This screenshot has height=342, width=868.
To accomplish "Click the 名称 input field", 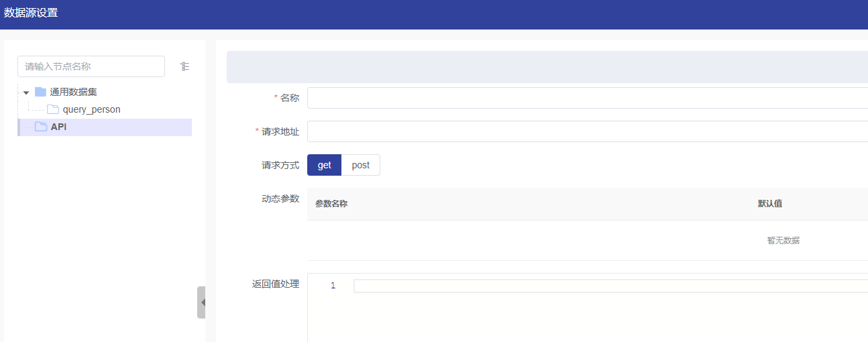I will tap(587, 98).
